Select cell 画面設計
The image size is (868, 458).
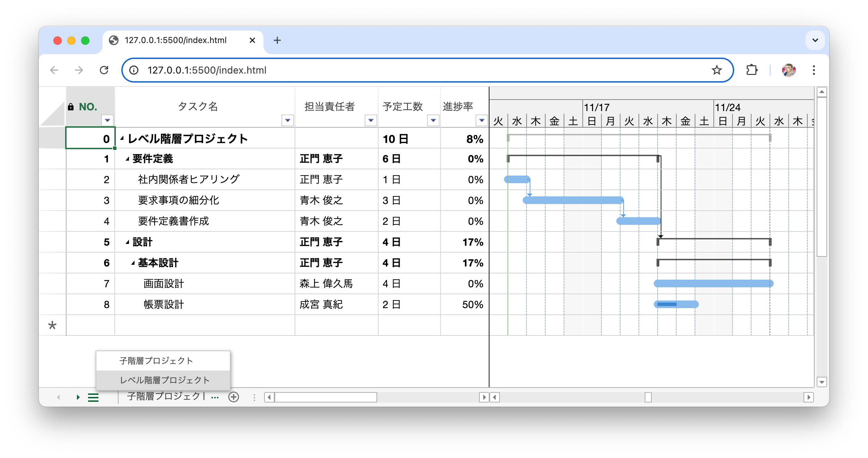205,283
